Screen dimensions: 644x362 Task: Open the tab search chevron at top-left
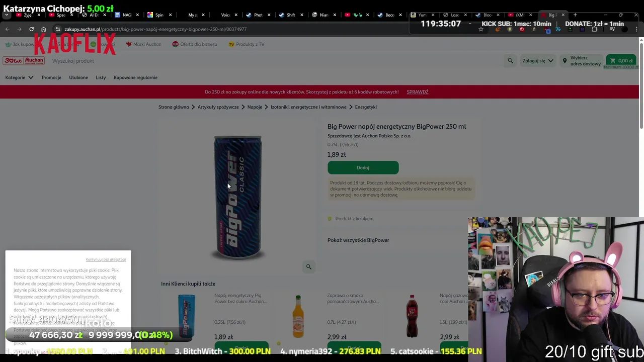click(x=7, y=15)
